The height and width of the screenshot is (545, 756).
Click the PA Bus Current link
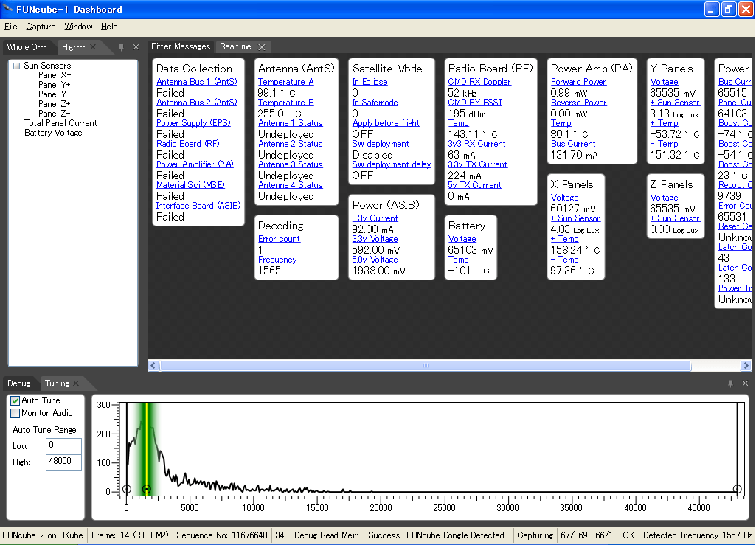tap(573, 144)
